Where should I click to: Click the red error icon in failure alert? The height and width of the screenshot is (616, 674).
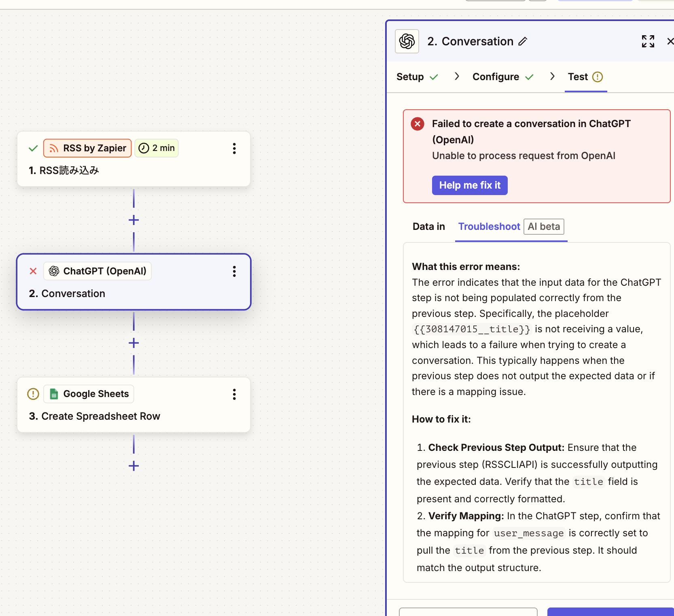(x=418, y=124)
